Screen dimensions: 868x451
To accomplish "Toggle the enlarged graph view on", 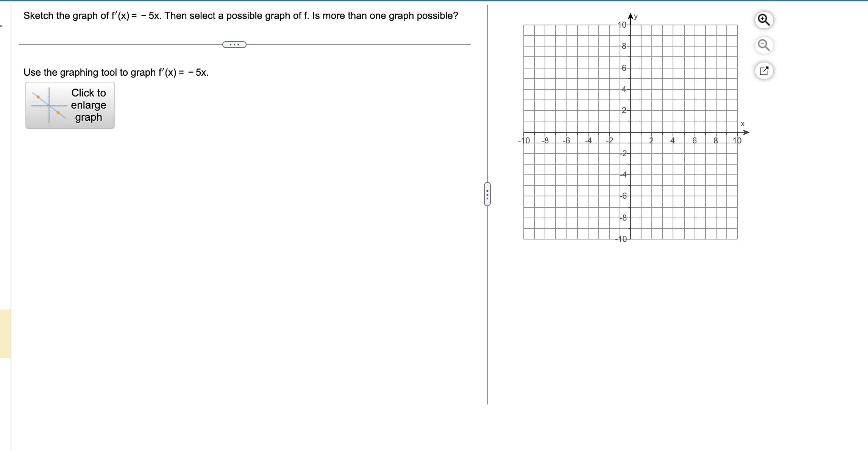I will [70, 105].
